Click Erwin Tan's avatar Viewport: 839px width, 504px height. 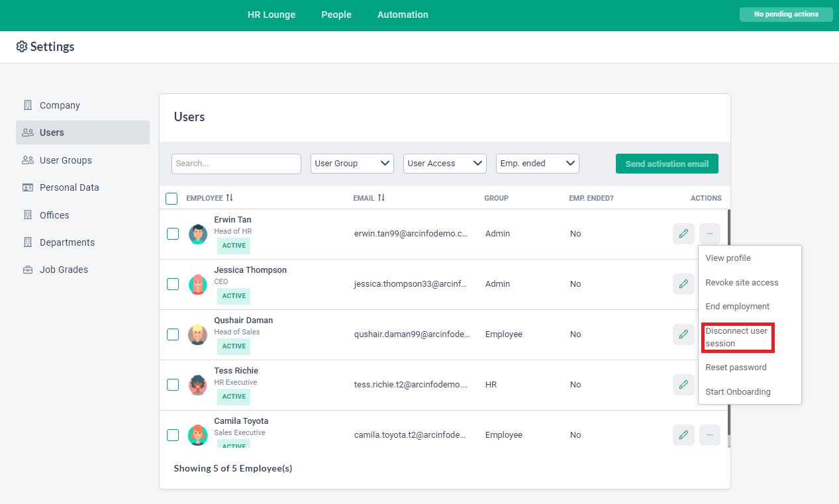(x=197, y=234)
